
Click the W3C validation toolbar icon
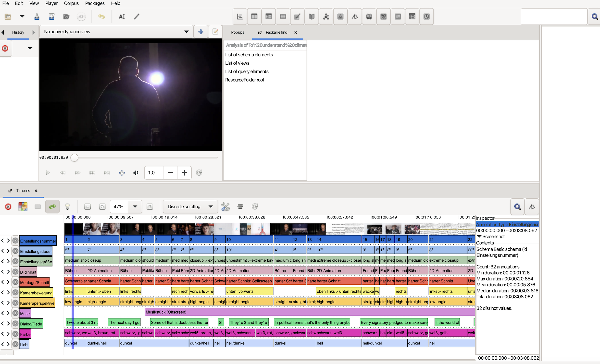(x=383, y=17)
